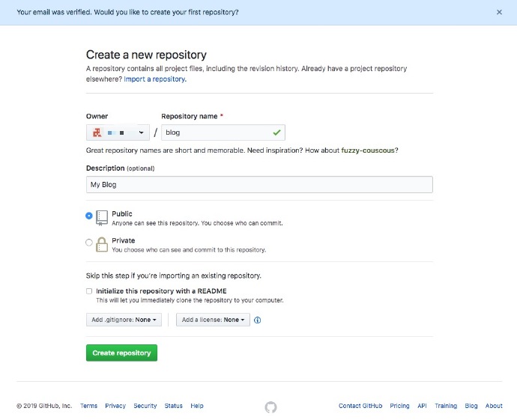Click the GitHub Octocat logo in footer
The image size is (517, 420).
pos(270,407)
